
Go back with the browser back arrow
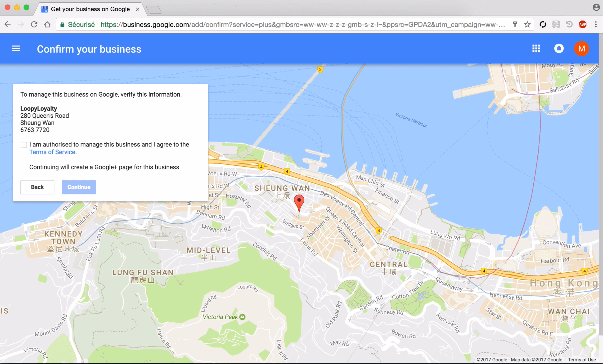(x=8, y=24)
